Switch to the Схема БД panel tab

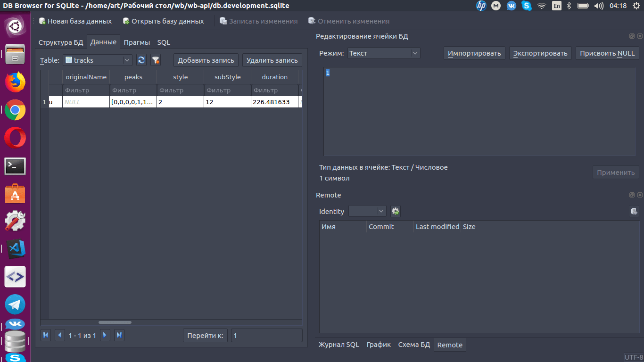[413, 345]
